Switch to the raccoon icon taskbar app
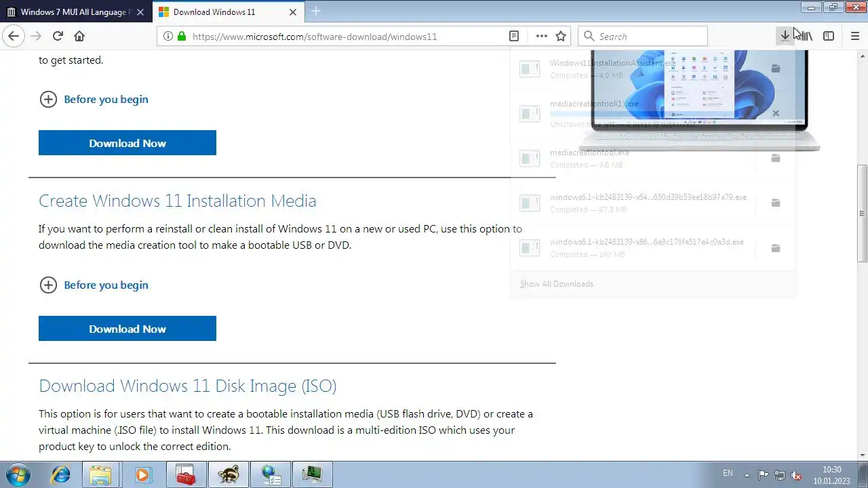 (228, 474)
